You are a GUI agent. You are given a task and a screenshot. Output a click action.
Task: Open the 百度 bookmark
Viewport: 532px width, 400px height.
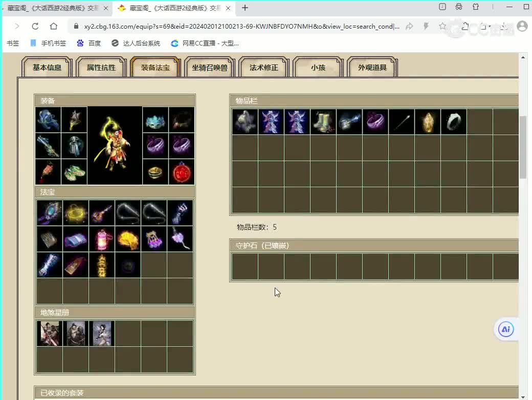pyautogui.click(x=89, y=43)
